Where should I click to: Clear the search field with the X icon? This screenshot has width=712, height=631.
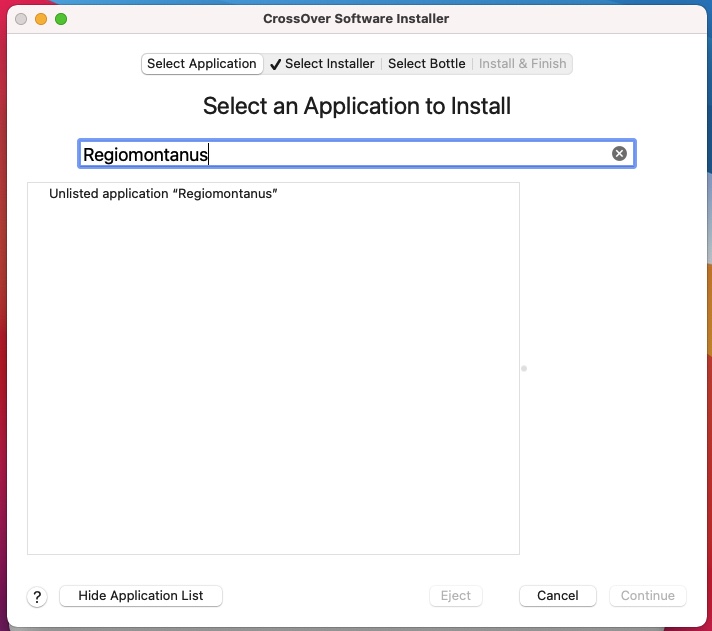pyautogui.click(x=619, y=153)
